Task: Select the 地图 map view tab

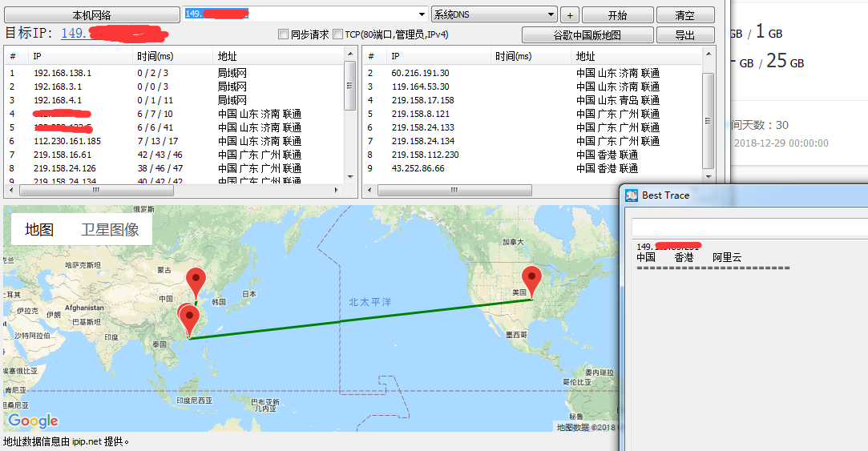Action: 39,230
